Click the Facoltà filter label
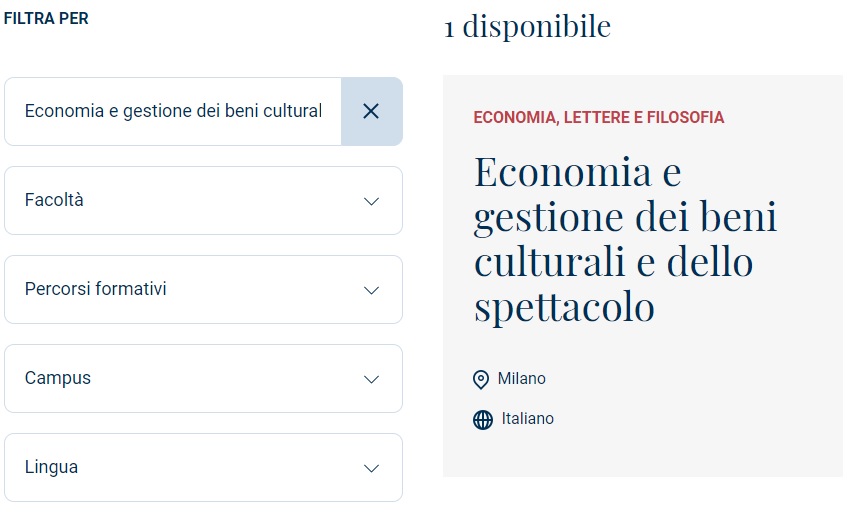 point(54,200)
